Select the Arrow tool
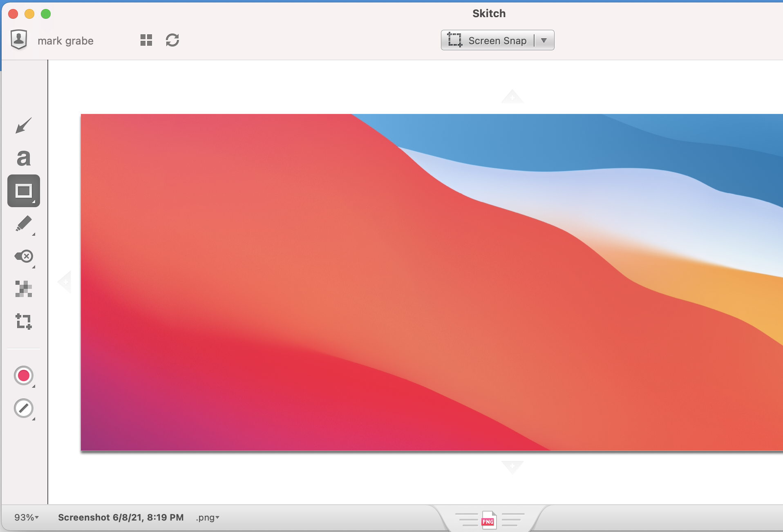 pyautogui.click(x=24, y=125)
